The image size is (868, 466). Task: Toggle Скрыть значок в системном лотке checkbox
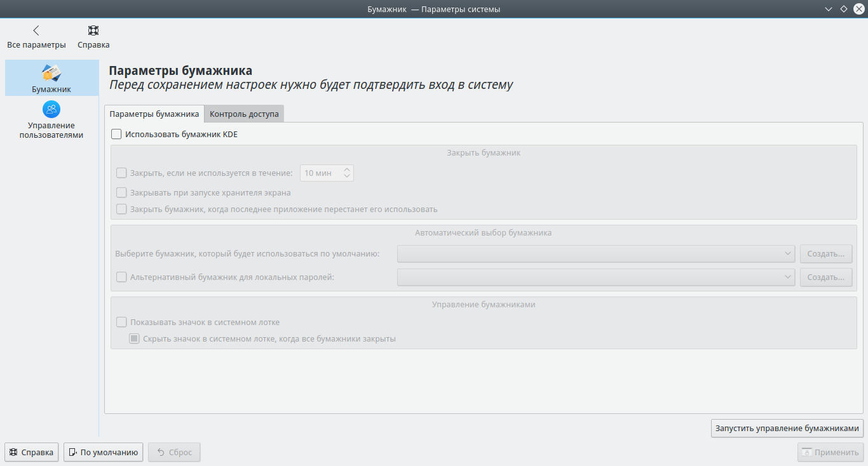pyautogui.click(x=134, y=338)
